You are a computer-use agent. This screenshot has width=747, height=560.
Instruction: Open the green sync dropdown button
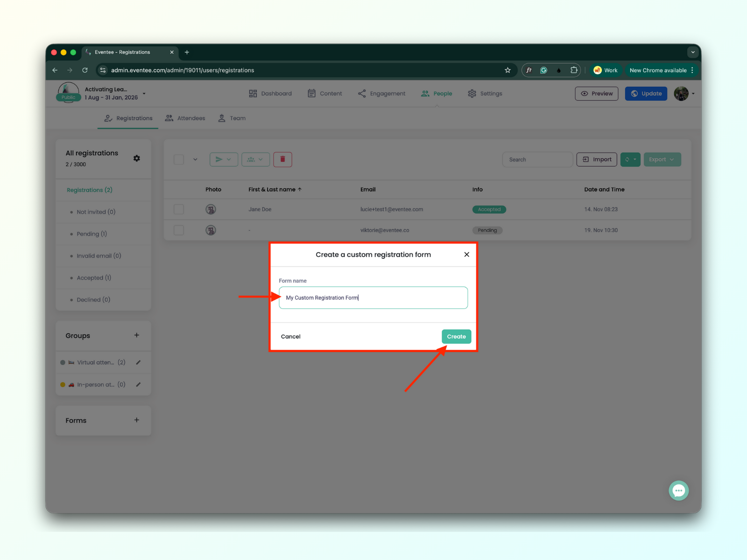point(630,160)
